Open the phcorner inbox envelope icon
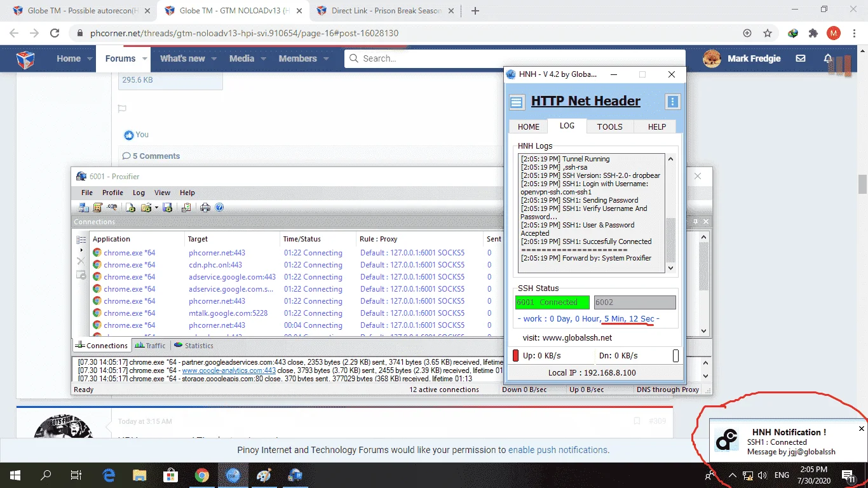 pos(801,58)
